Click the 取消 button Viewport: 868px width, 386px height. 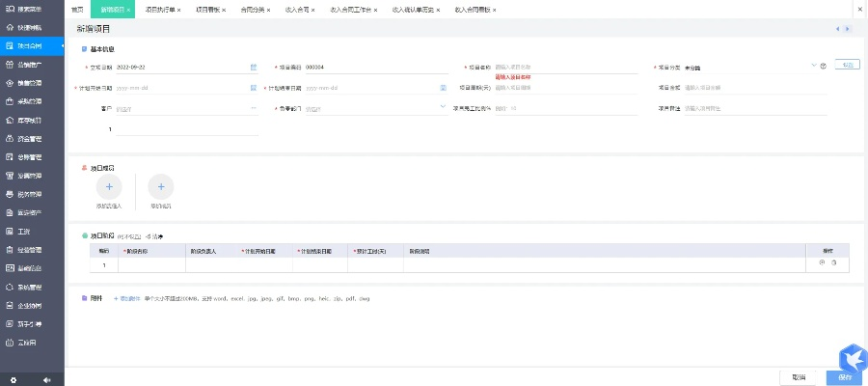pos(799,377)
